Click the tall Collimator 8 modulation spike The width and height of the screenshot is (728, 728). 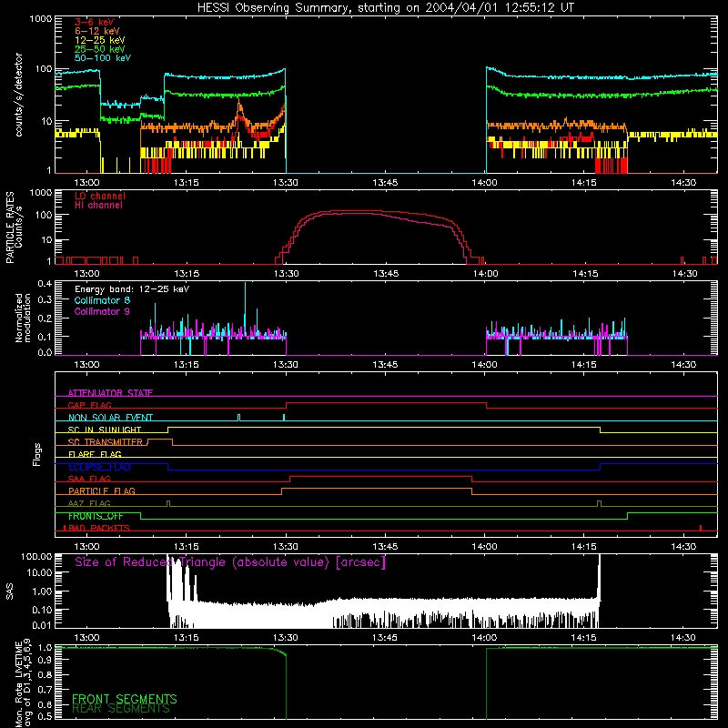[245, 307]
